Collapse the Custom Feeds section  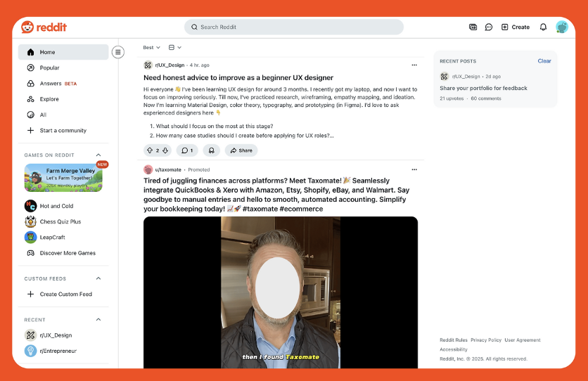click(x=98, y=278)
